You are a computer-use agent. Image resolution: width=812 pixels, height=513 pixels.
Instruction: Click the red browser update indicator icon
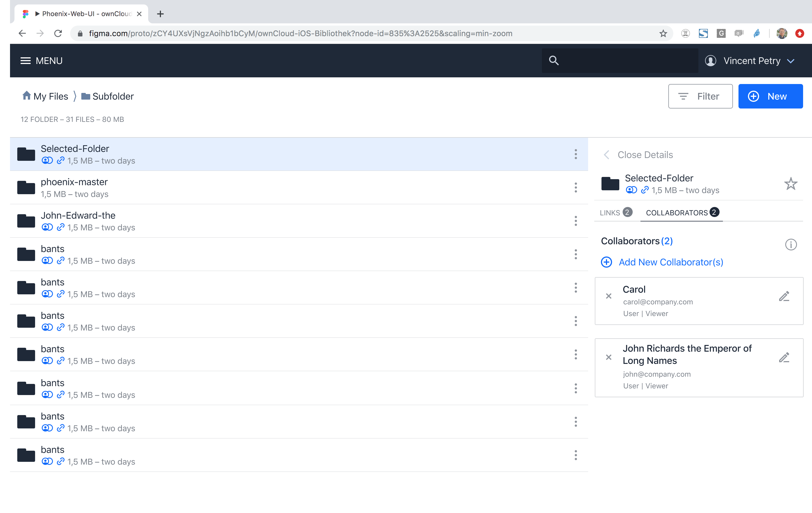click(x=799, y=33)
